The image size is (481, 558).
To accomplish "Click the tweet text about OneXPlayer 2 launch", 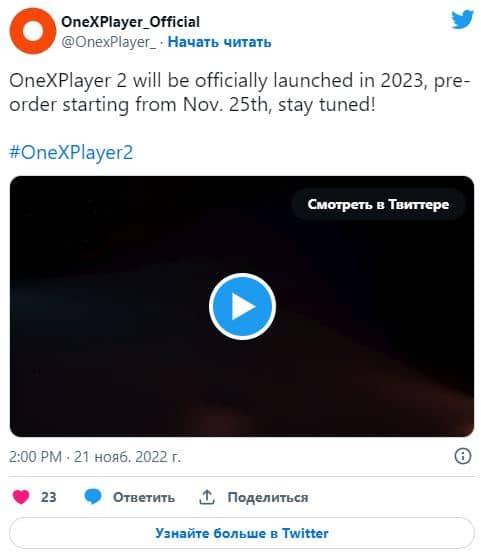I will point(240,93).
